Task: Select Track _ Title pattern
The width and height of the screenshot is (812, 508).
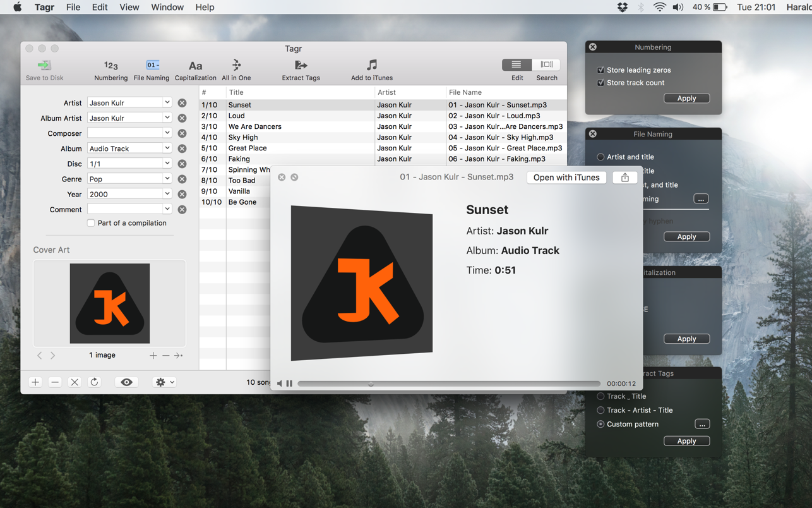Action: pos(600,396)
